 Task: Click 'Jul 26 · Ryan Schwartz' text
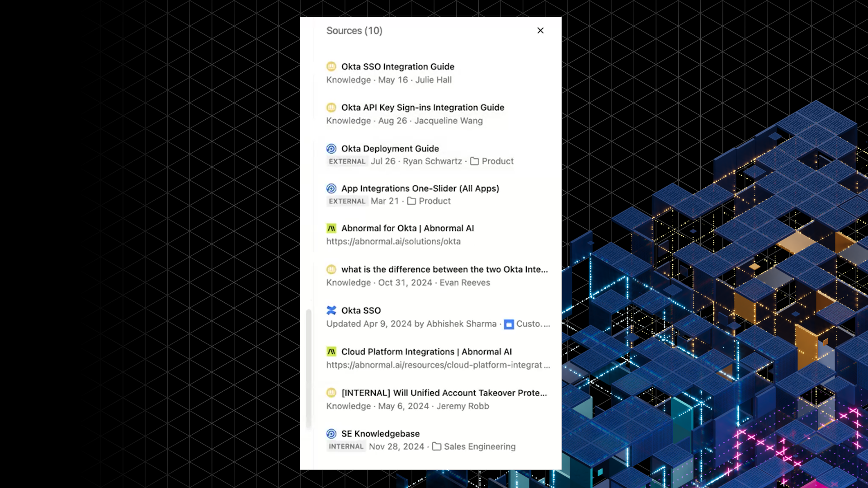(416, 161)
